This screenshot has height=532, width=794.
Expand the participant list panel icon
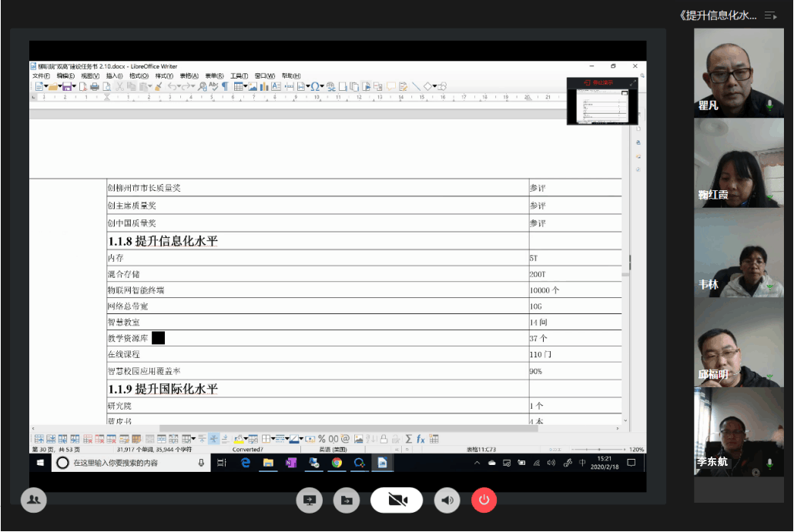point(770,15)
